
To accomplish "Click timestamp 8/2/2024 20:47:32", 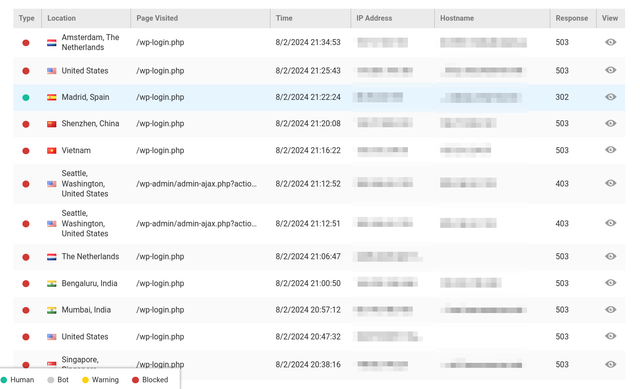I will 308,337.
